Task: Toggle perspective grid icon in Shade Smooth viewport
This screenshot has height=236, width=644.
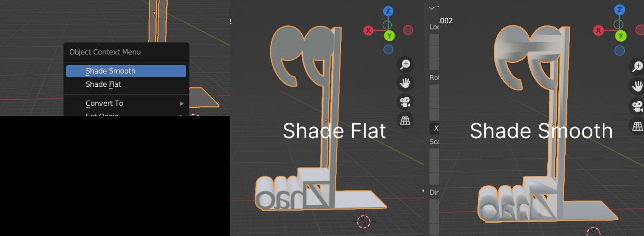Action: click(637, 125)
